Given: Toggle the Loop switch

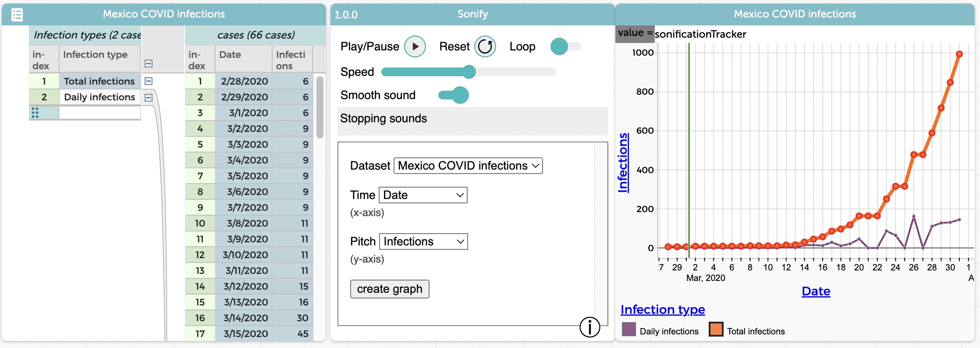Looking at the screenshot, I should [x=565, y=46].
